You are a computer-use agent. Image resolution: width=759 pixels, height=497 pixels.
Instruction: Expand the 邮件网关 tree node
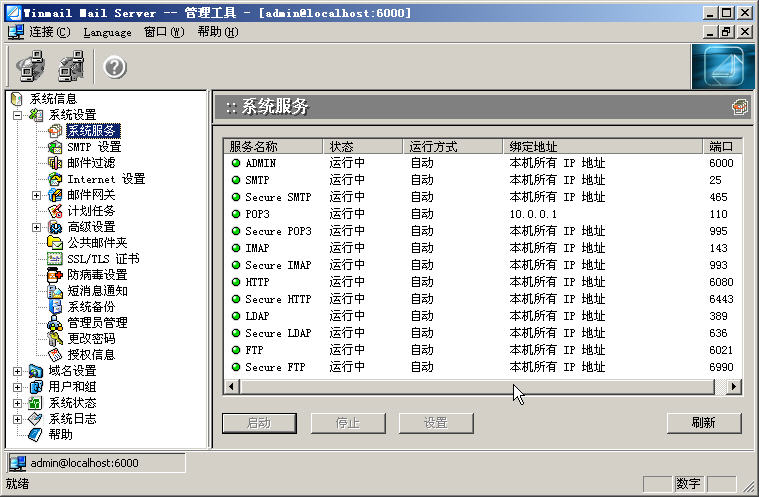37,195
